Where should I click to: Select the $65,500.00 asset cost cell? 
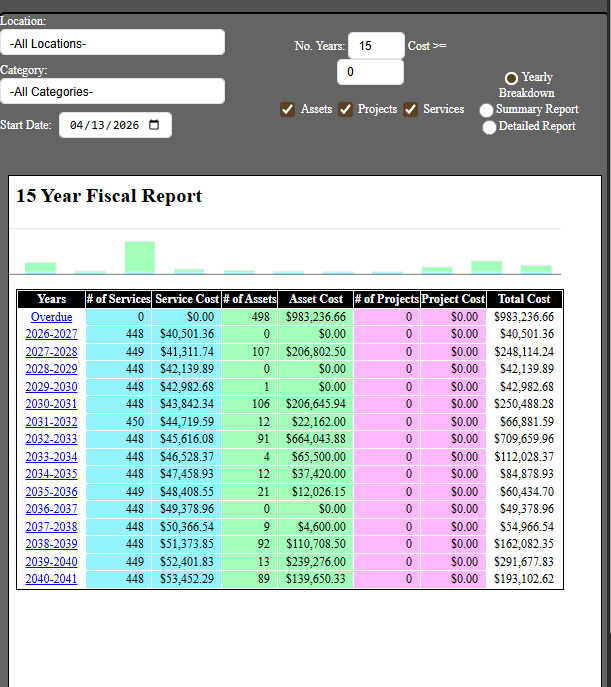[315, 457]
